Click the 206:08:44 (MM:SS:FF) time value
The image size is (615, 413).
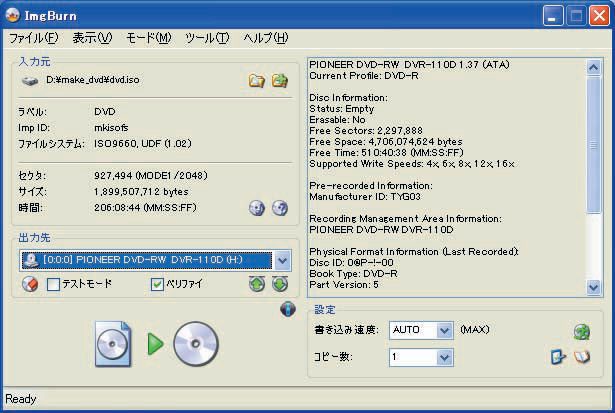(x=145, y=207)
